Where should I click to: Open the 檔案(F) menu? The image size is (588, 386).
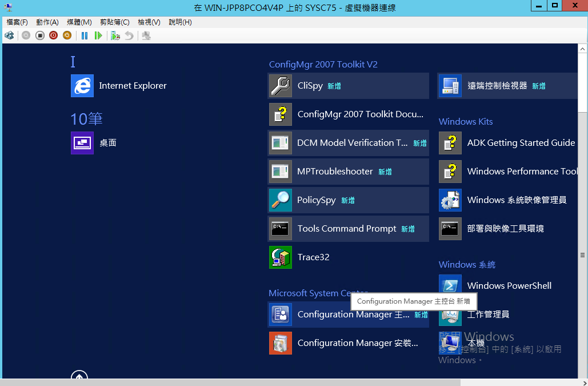coord(17,22)
